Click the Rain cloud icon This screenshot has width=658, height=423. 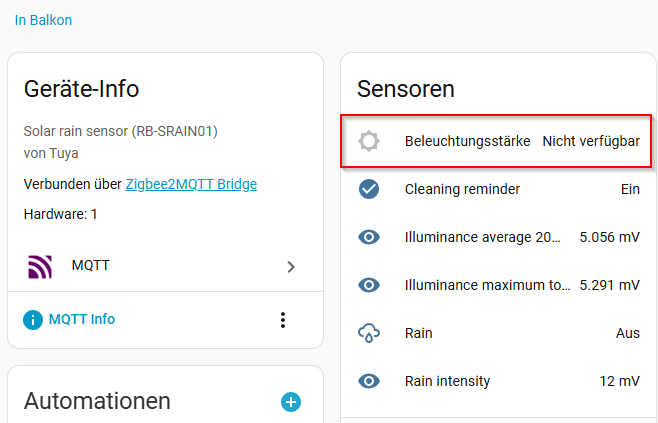(369, 333)
